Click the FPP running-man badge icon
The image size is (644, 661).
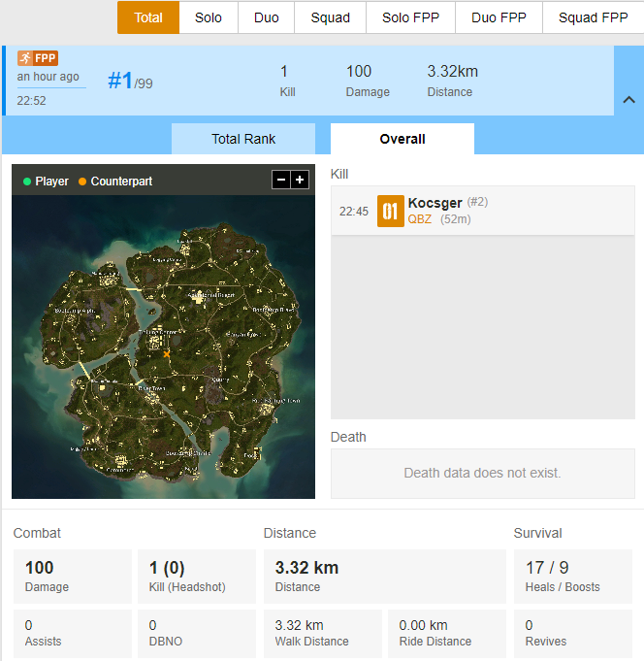[x=38, y=58]
